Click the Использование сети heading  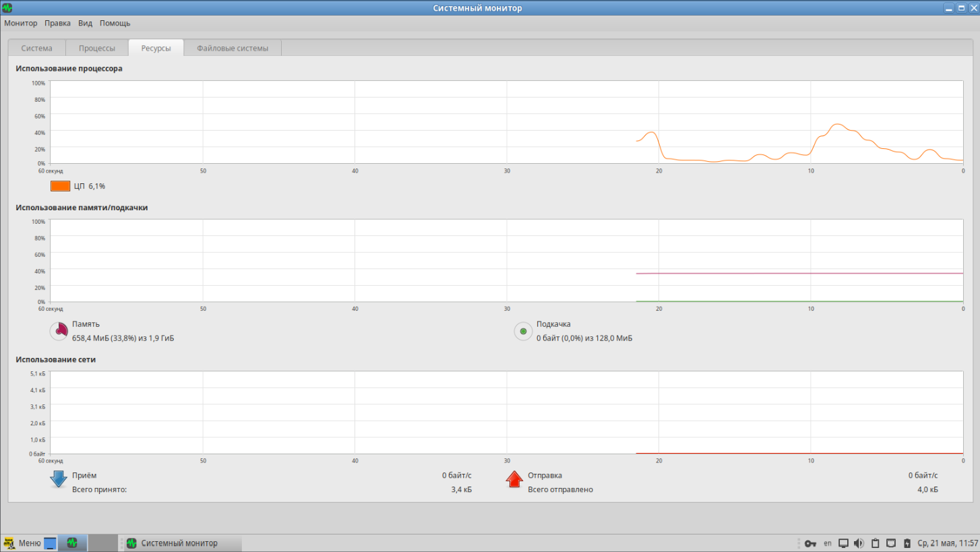[x=56, y=360]
